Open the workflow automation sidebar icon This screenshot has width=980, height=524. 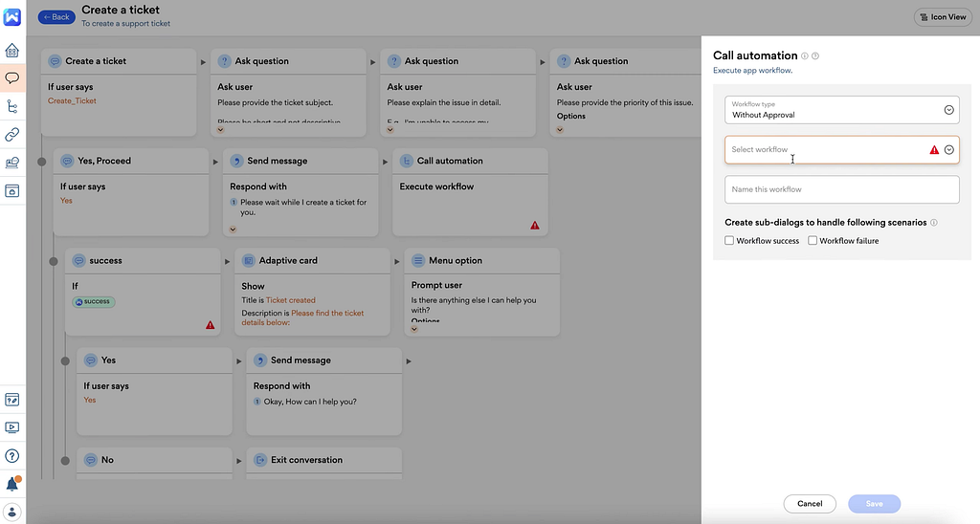click(11, 106)
